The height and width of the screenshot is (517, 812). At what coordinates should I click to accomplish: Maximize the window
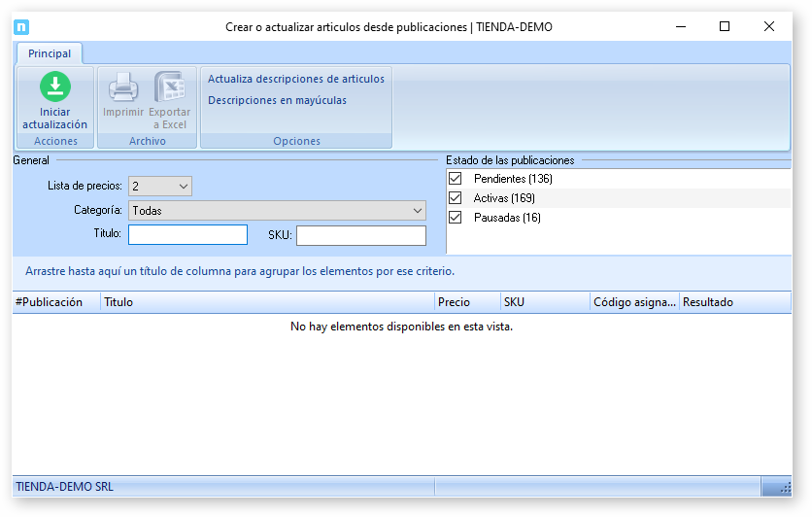[725, 27]
